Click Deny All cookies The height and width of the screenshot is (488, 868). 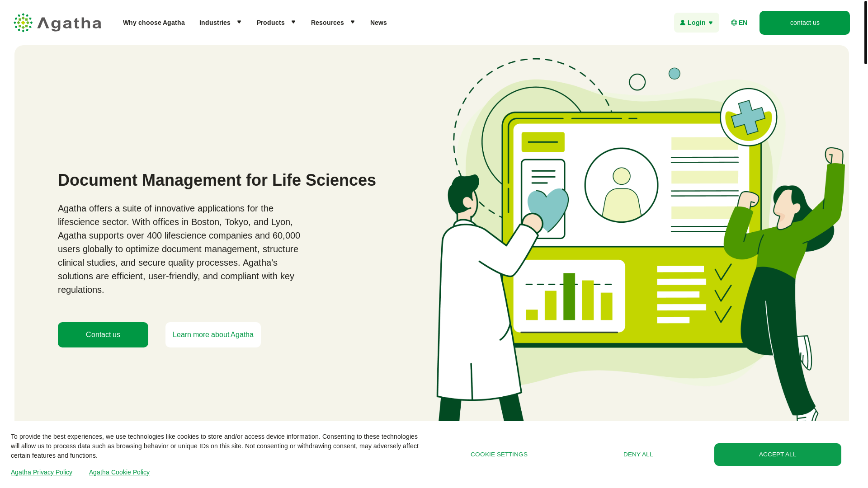pyautogui.click(x=638, y=455)
